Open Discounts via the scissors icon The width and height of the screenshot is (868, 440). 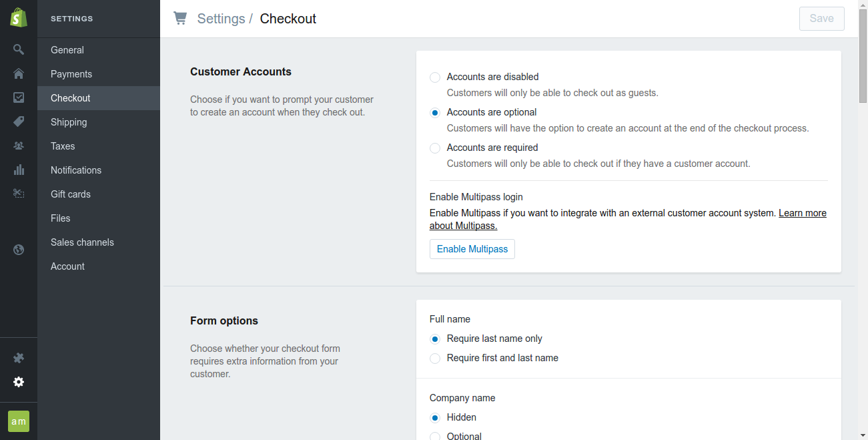(x=19, y=194)
